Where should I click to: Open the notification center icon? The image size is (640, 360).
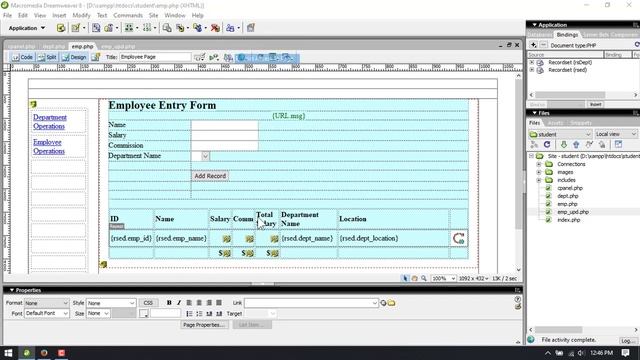pos(626,353)
